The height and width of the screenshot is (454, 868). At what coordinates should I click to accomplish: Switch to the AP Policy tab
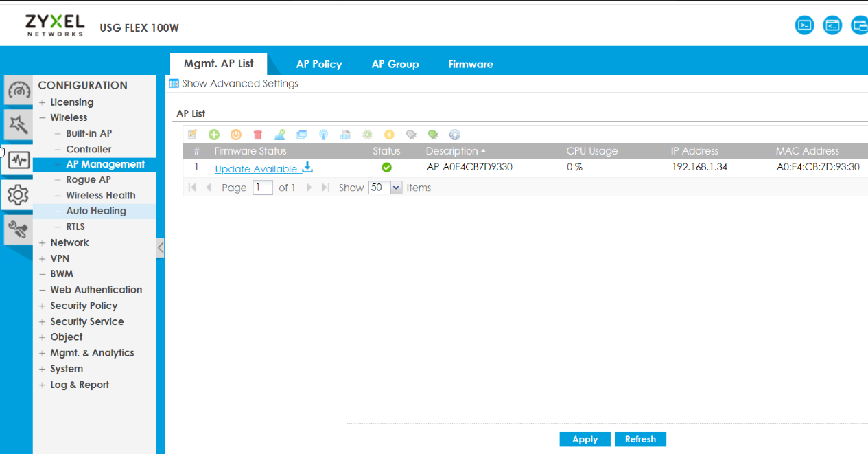pyautogui.click(x=318, y=64)
